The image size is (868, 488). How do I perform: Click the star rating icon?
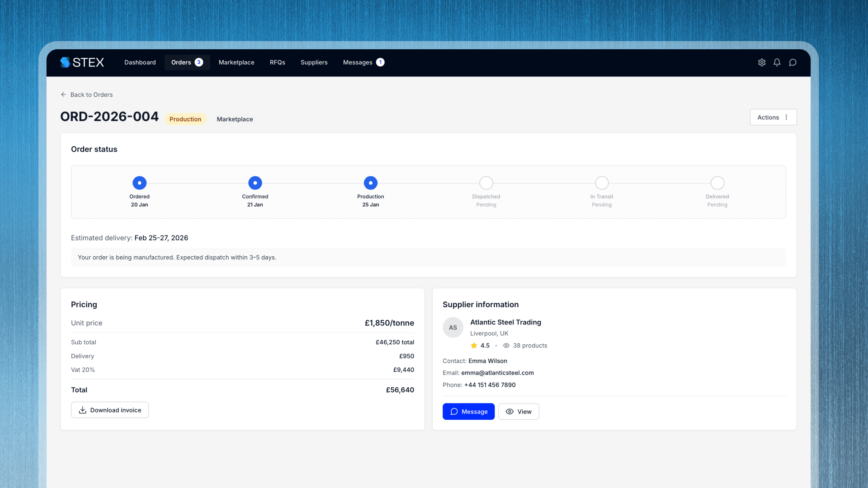click(x=474, y=345)
